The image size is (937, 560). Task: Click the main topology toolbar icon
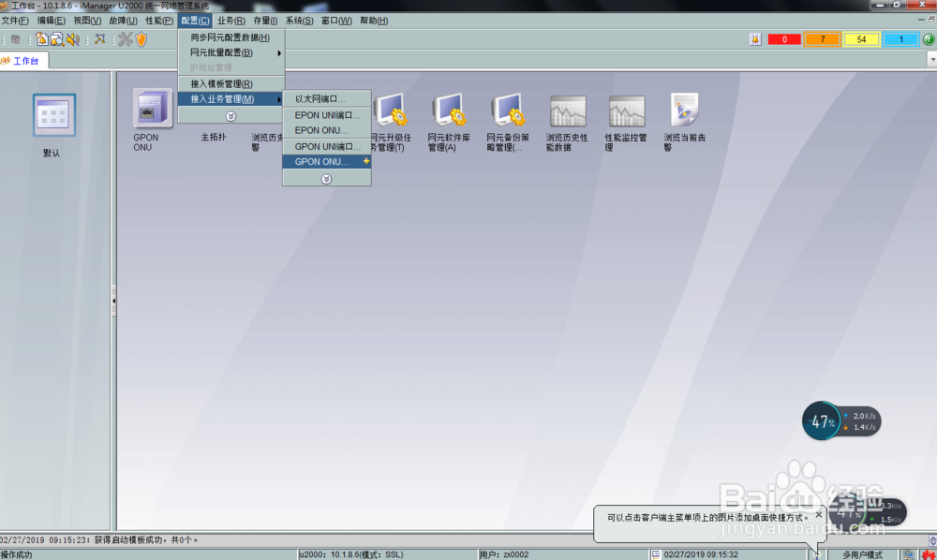point(100,39)
